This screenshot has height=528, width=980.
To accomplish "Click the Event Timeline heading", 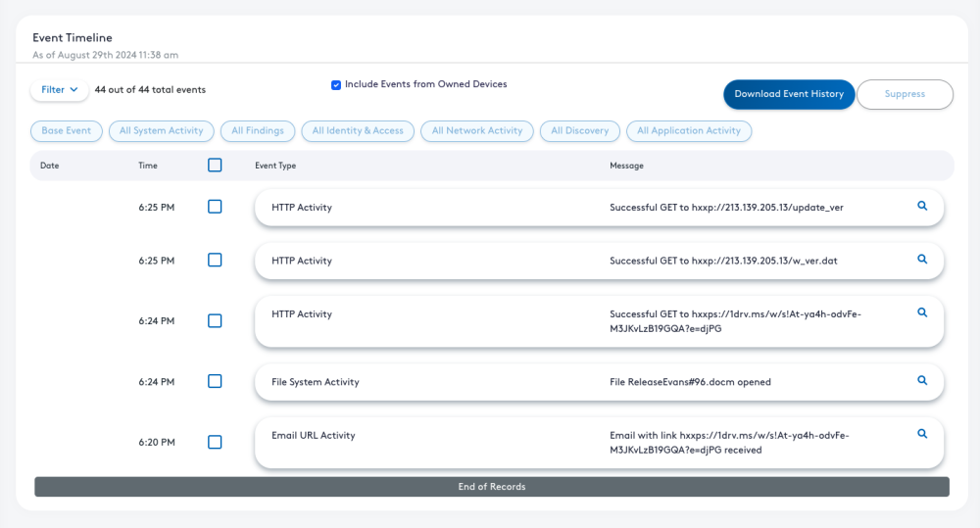I will [x=73, y=37].
